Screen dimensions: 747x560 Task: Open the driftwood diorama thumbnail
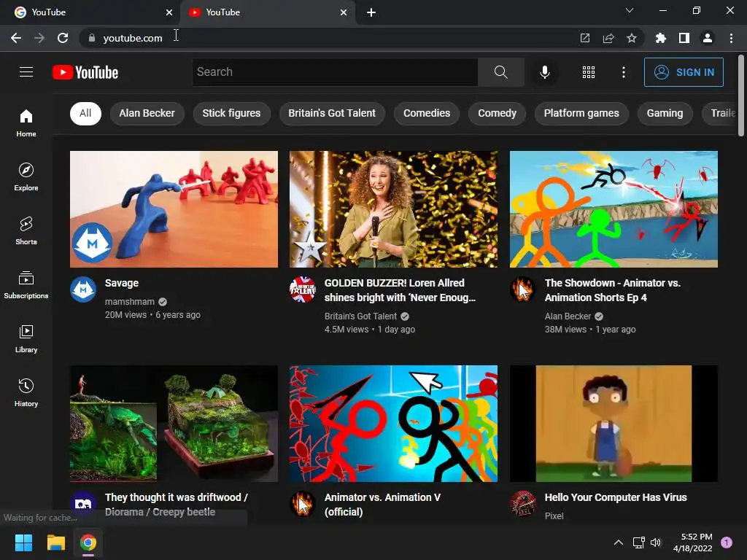tap(174, 424)
